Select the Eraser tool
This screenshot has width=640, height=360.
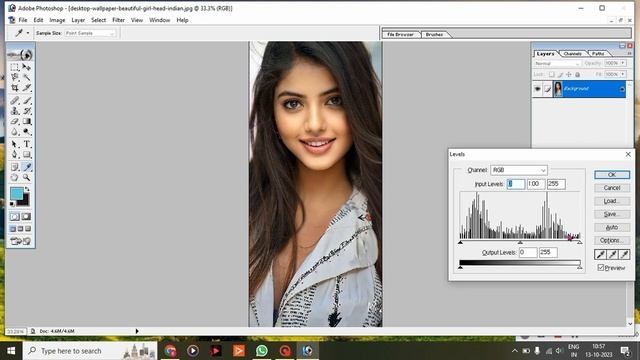click(x=15, y=122)
